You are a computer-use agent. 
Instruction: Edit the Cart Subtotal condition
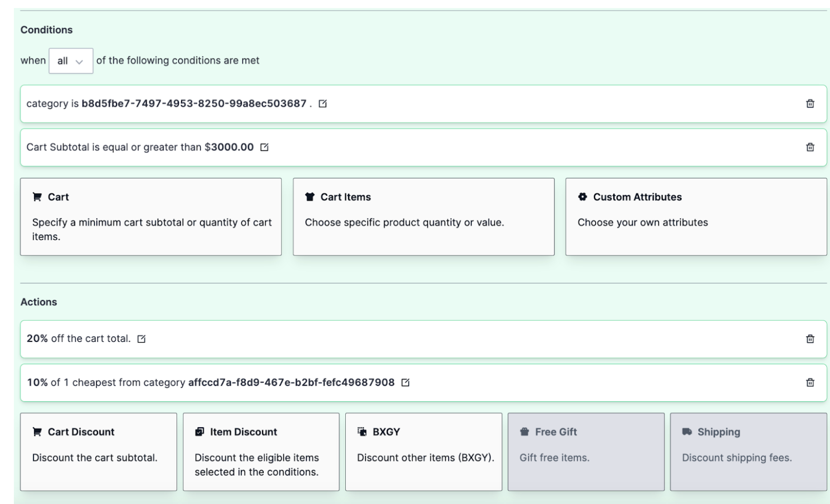(263, 147)
